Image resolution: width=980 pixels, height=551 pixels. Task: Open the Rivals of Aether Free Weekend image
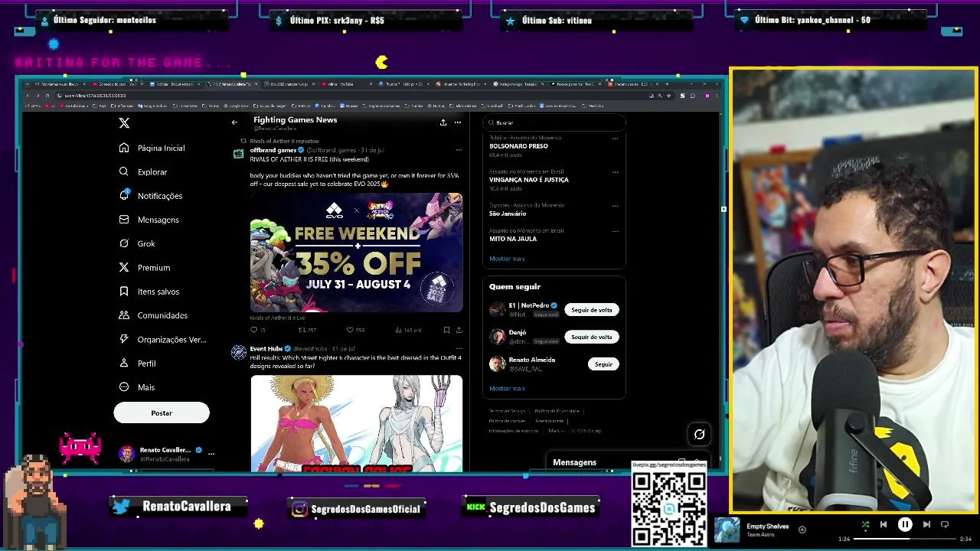[x=356, y=253]
